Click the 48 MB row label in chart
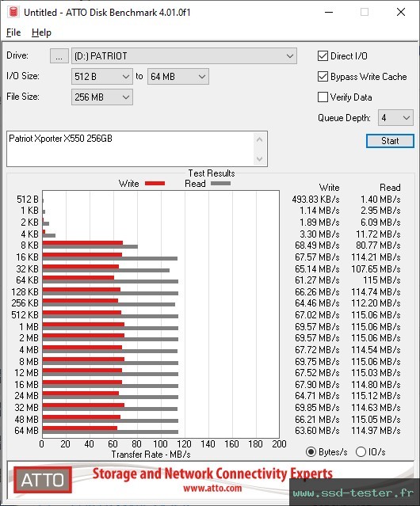Viewport: 420px width, 506px height. click(x=26, y=419)
